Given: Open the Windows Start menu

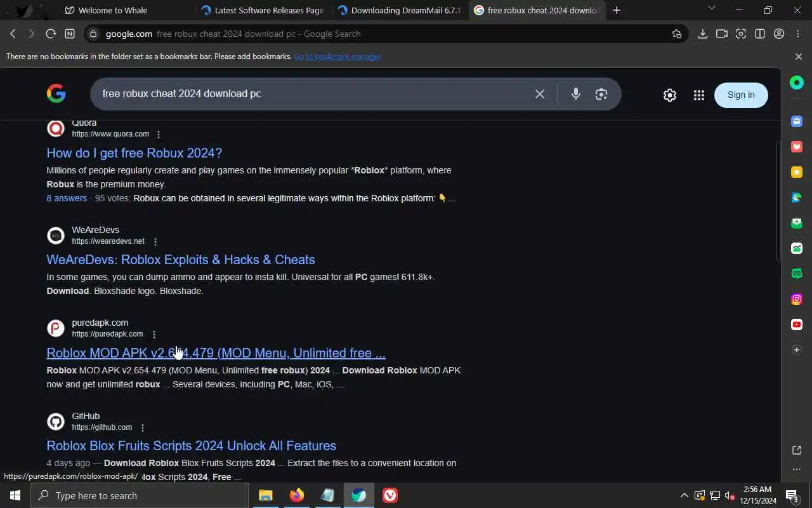Looking at the screenshot, I should coord(15,495).
